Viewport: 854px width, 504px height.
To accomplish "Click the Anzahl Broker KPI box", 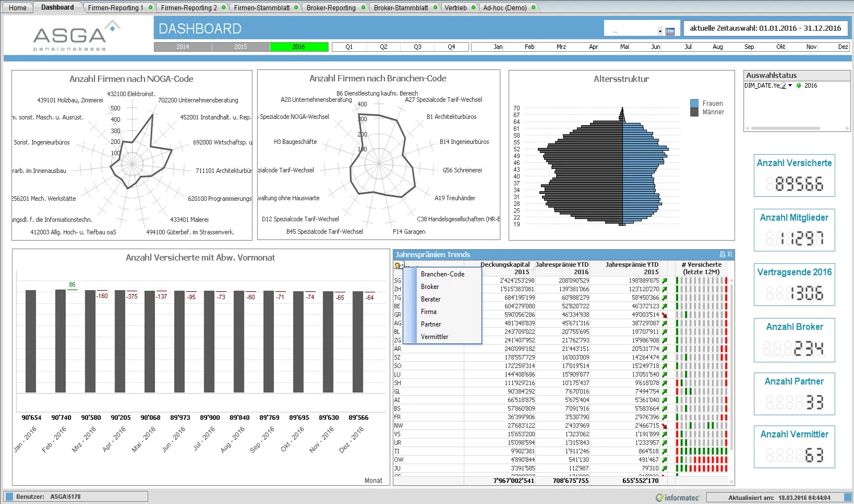I will coord(794,340).
